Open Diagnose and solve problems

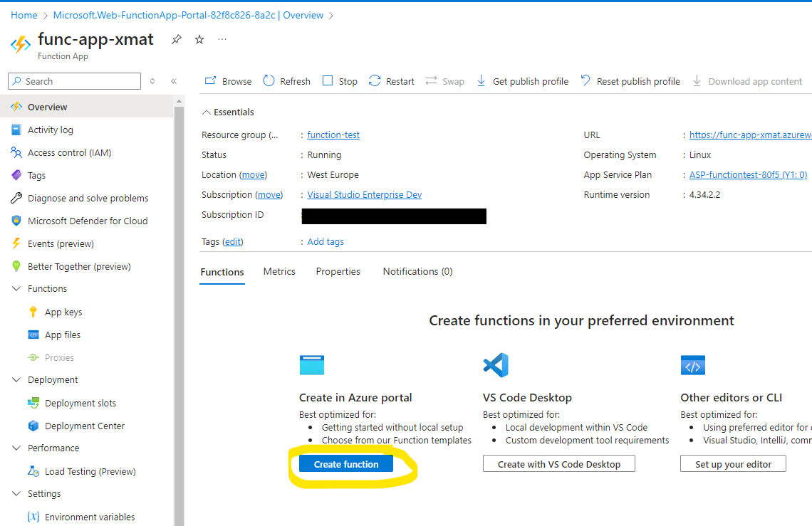click(x=87, y=198)
